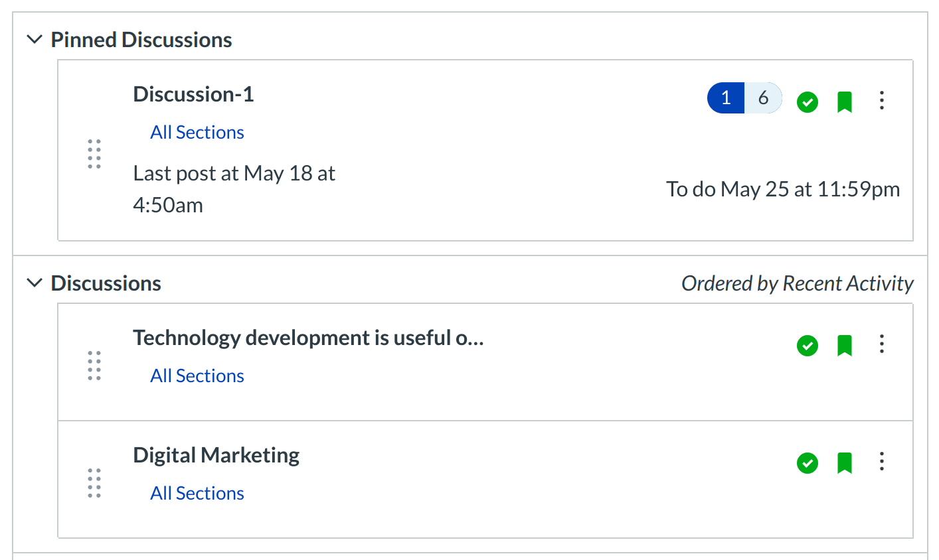The height and width of the screenshot is (560, 939).
Task: Click the green bookmark on Technology development
Action: coord(844,346)
